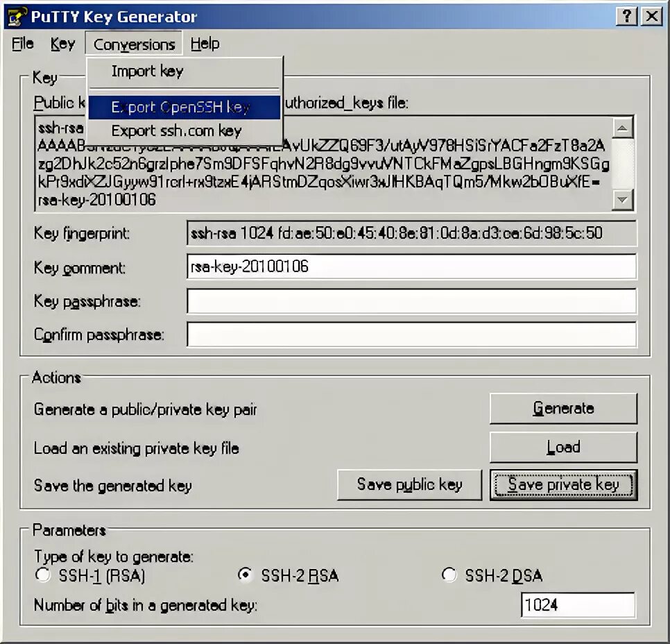Click the 'Load an existing private key file' label
The height and width of the screenshot is (644, 670).
pos(137,448)
